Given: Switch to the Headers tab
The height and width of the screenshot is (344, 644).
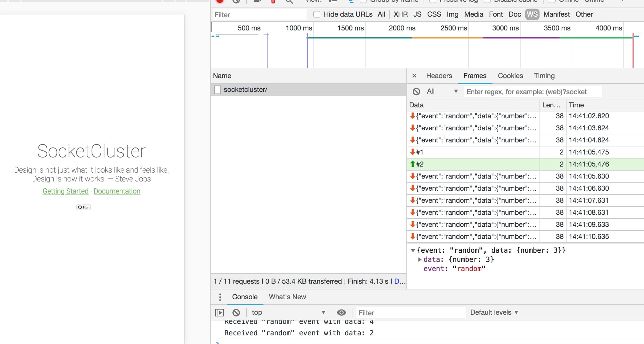Looking at the screenshot, I should (439, 76).
